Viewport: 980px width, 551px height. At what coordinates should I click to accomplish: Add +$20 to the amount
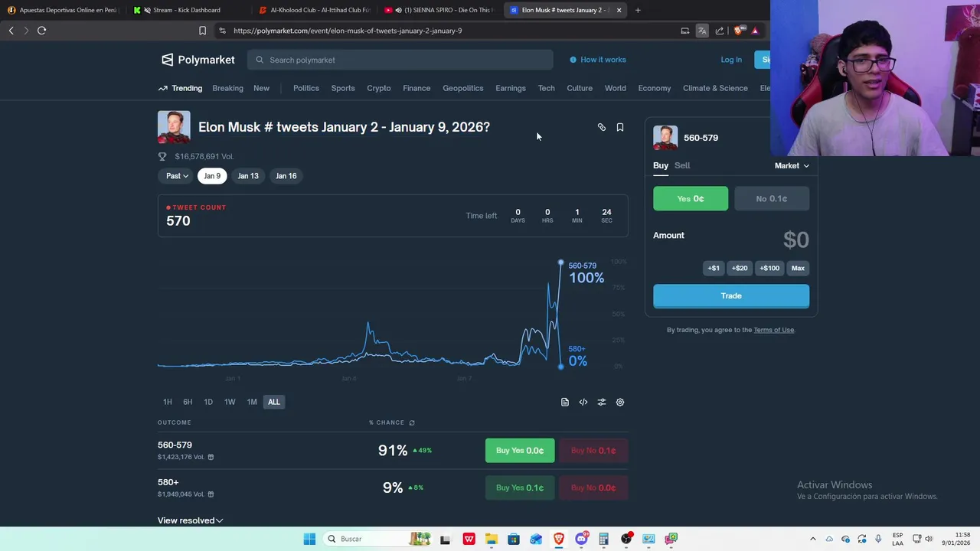coord(740,268)
